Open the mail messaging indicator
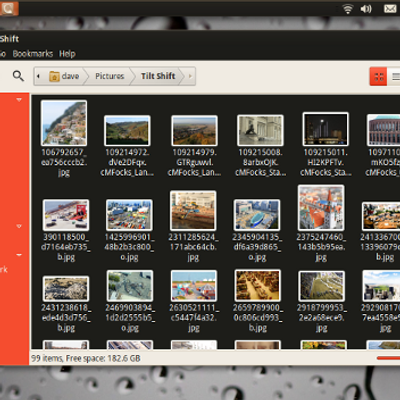400x400 pixels. (x=390, y=8)
